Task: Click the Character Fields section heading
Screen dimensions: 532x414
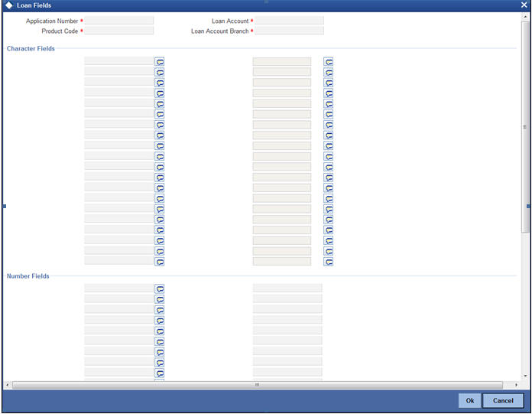Action: pyautogui.click(x=31, y=48)
